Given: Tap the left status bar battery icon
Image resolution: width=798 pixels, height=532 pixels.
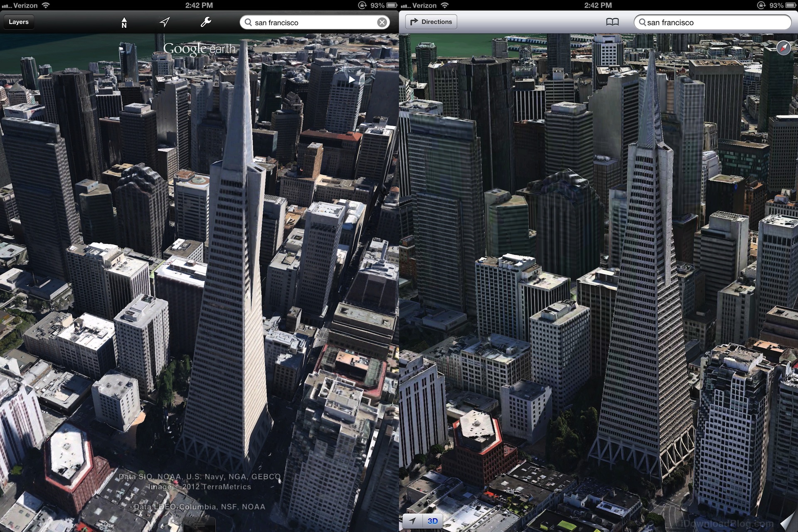Looking at the screenshot, I should click(392, 5).
